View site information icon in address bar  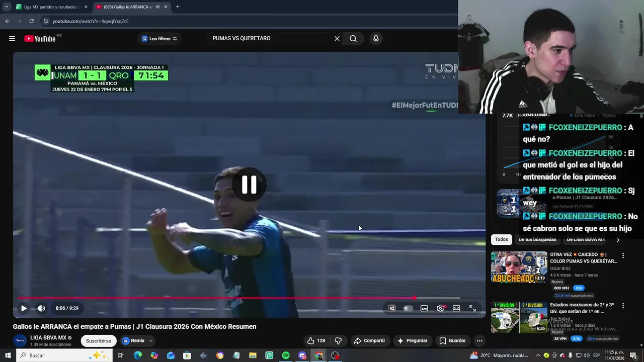(x=46, y=21)
